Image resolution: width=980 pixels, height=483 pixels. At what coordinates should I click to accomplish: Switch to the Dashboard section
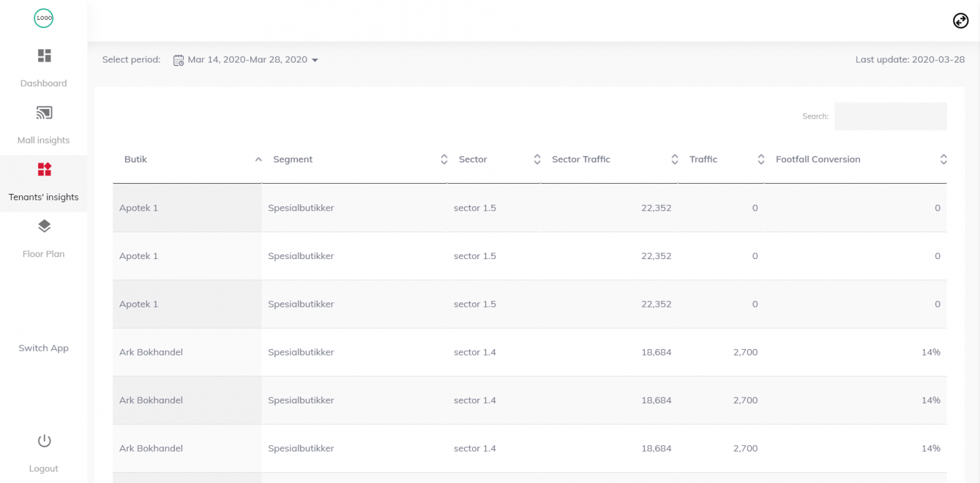click(43, 83)
